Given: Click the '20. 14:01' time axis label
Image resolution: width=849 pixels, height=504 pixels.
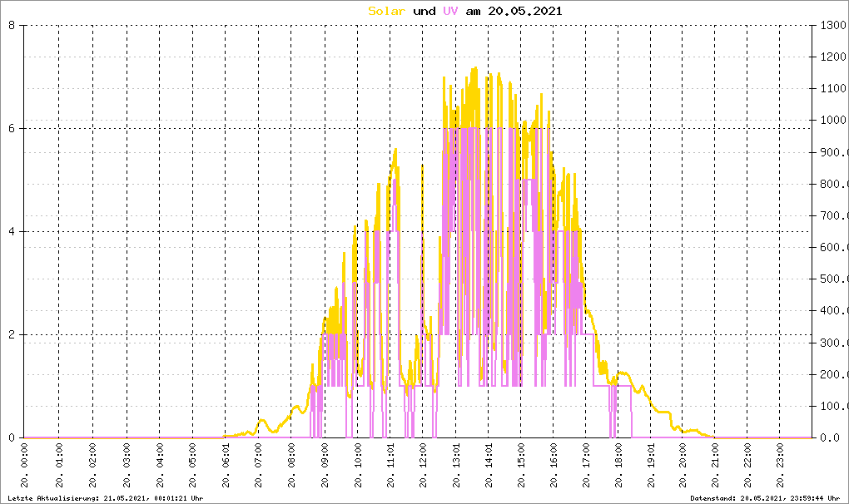Looking at the screenshot, I should (489, 466).
